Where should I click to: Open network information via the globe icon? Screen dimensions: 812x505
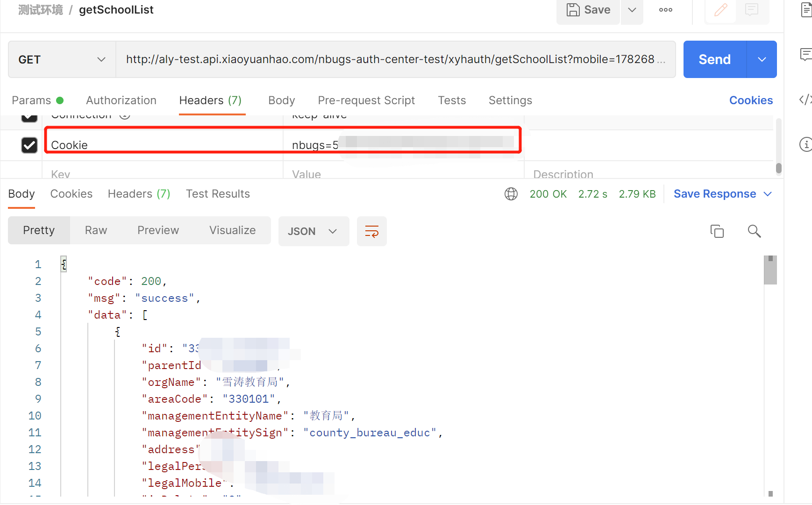point(511,193)
